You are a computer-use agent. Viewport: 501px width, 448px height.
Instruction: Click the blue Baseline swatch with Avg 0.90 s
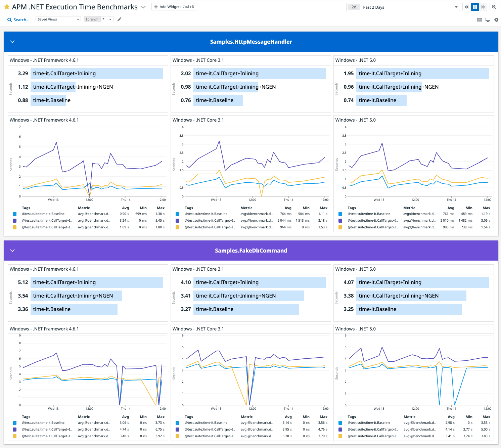click(x=14, y=214)
